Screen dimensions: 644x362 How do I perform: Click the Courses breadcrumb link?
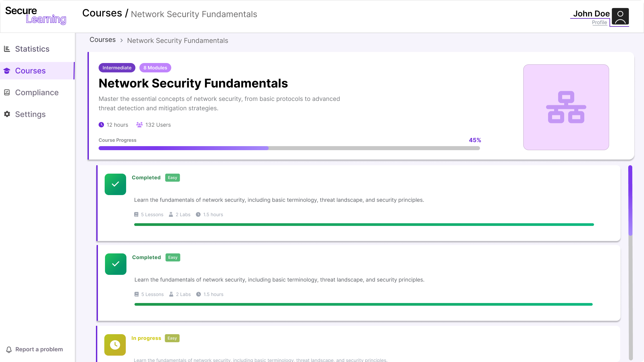(x=103, y=40)
